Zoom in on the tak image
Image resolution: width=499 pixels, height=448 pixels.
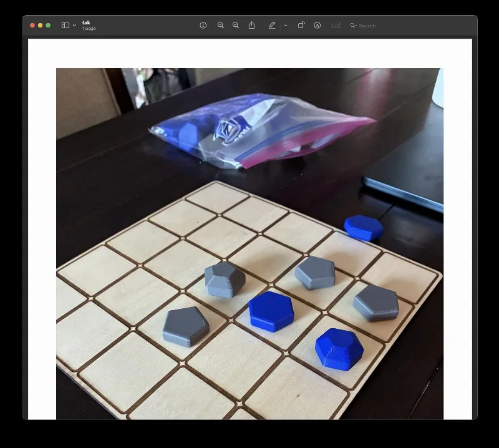236,26
